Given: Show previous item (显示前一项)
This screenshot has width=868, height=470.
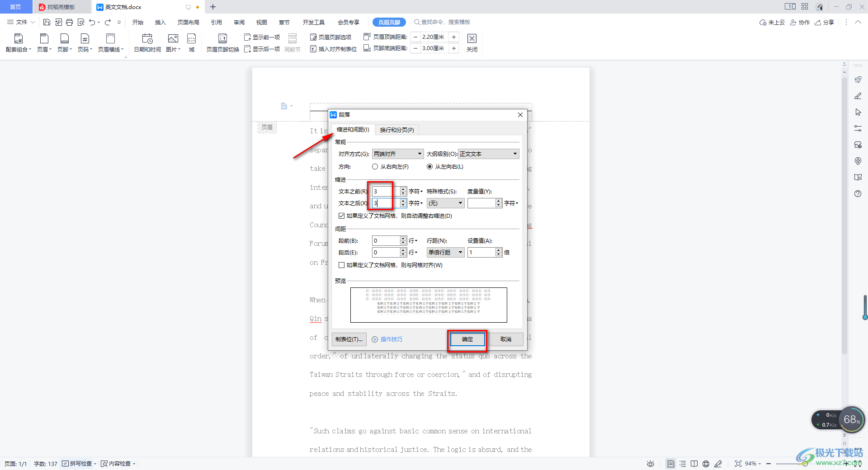Looking at the screenshot, I should 262,37.
